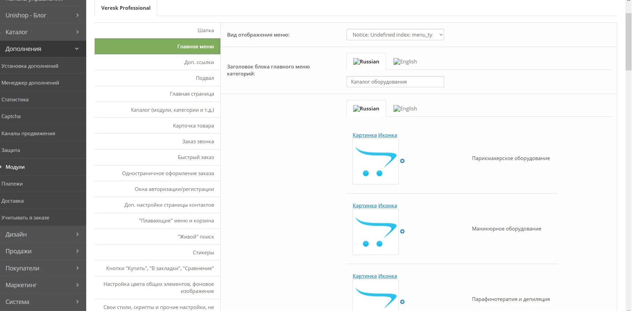Open the Шапка settings section

click(157, 30)
